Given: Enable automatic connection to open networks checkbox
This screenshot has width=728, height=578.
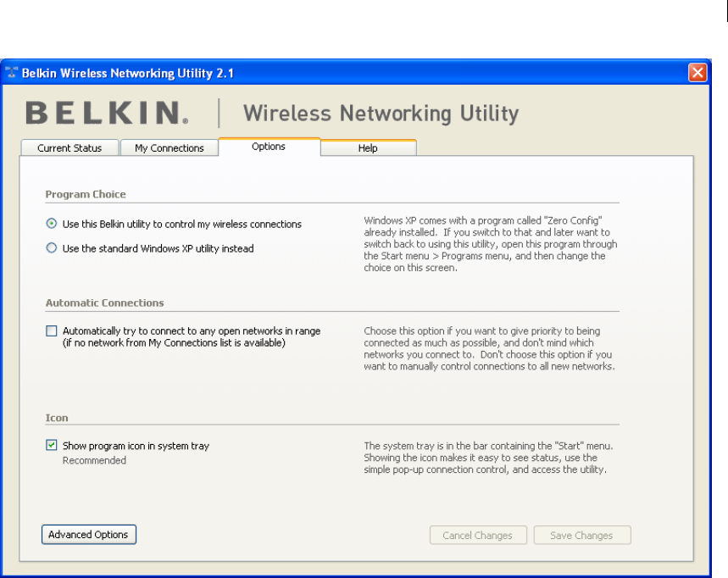Looking at the screenshot, I should pyautogui.click(x=52, y=331).
